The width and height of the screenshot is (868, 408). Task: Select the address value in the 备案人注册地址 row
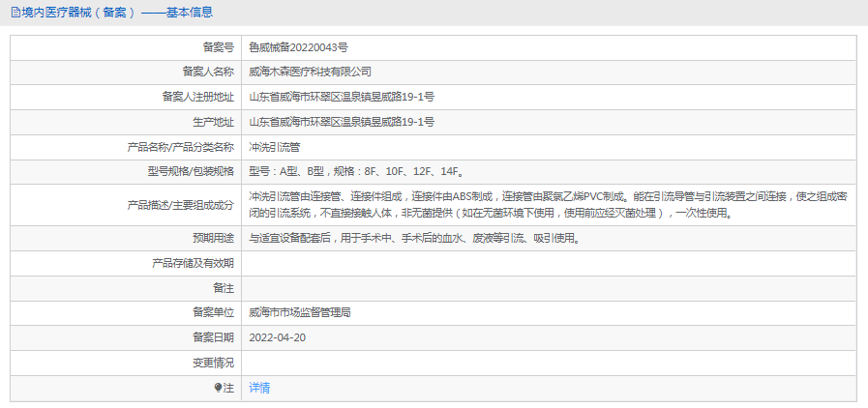tap(342, 98)
